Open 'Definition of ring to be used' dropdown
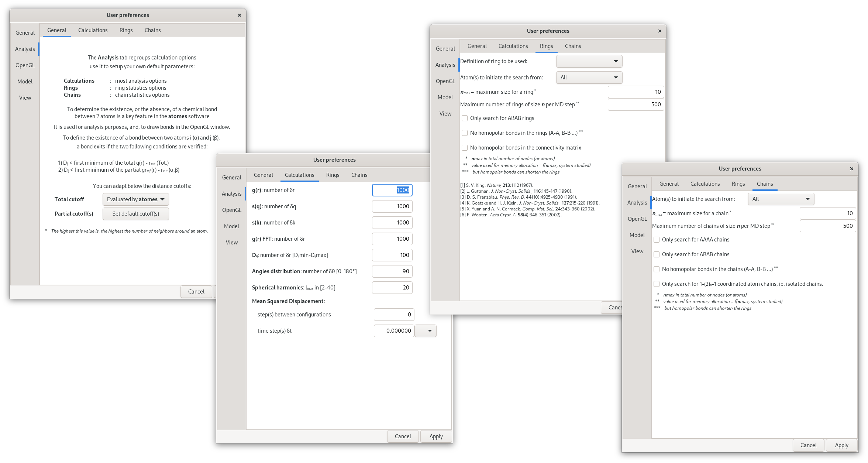The width and height of the screenshot is (868, 463). tap(589, 61)
